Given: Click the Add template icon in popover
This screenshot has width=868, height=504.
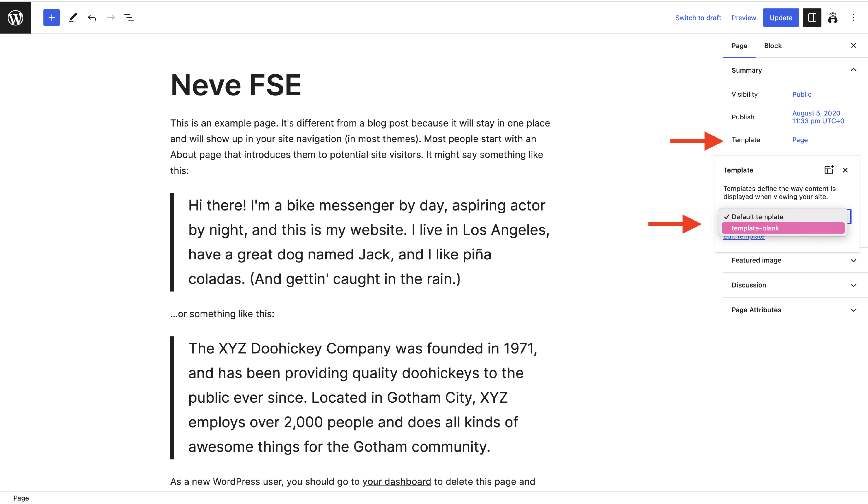Looking at the screenshot, I should [829, 170].
